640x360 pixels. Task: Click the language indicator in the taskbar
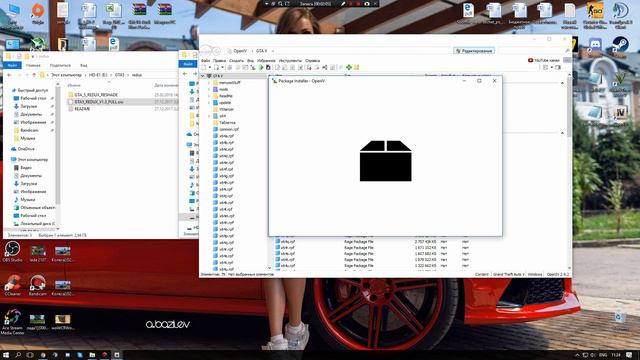point(602,355)
